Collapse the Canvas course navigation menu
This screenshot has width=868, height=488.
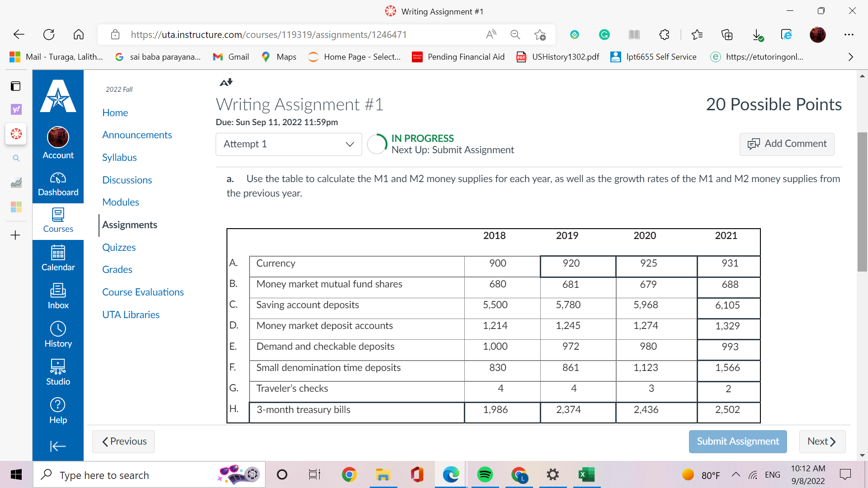58,446
